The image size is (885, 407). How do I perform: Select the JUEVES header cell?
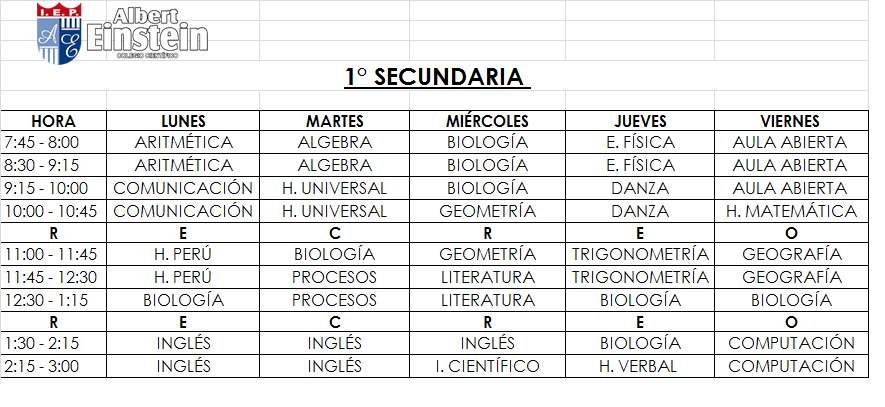tap(639, 121)
